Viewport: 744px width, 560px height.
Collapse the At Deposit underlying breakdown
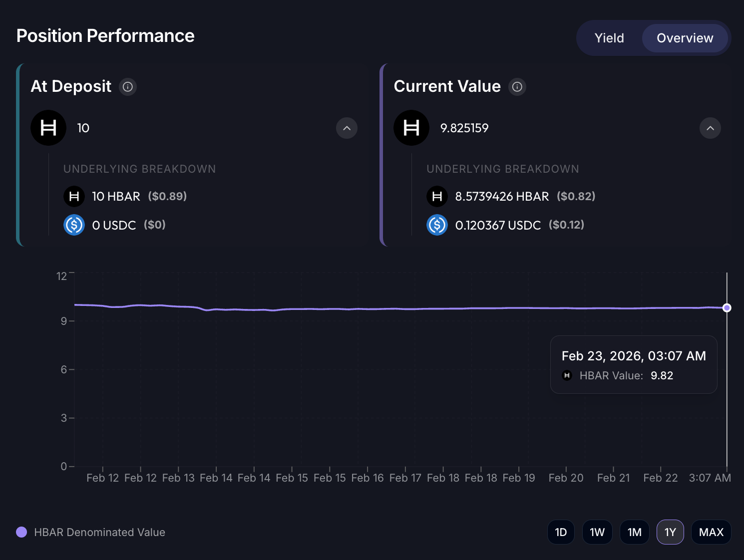[347, 128]
